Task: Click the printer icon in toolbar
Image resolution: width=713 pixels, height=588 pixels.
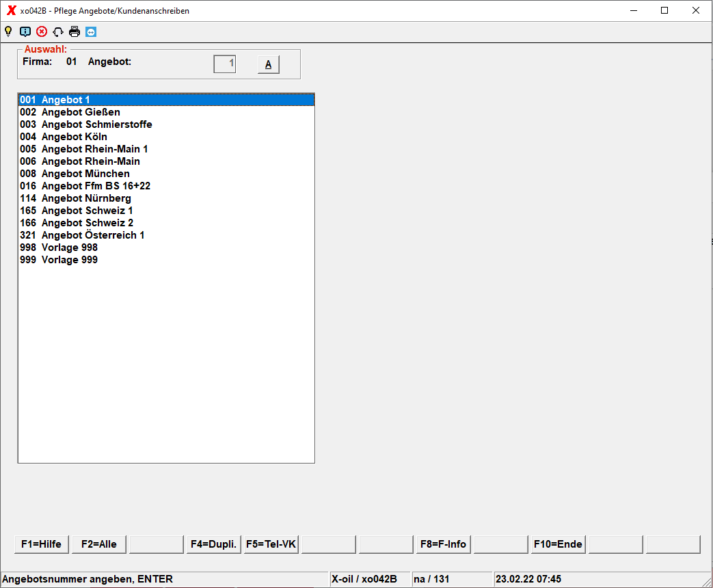Action: coord(75,32)
